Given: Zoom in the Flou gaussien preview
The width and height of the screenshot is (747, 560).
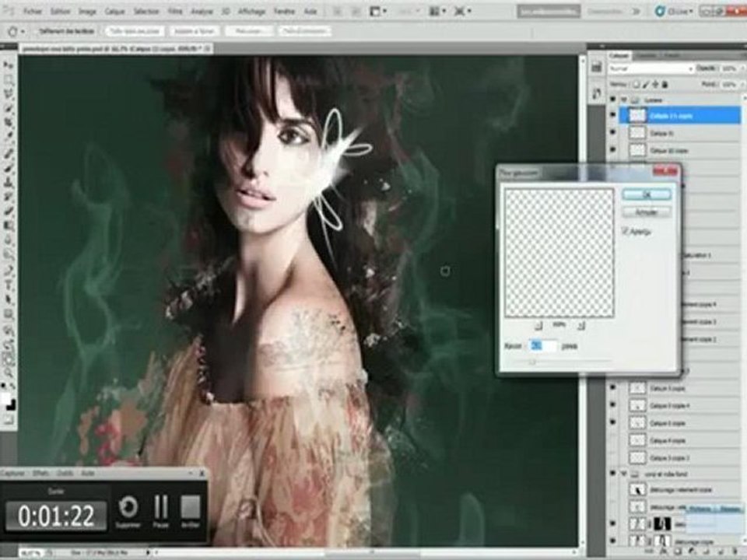Looking at the screenshot, I should pyautogui.click(x=580, y=325).
